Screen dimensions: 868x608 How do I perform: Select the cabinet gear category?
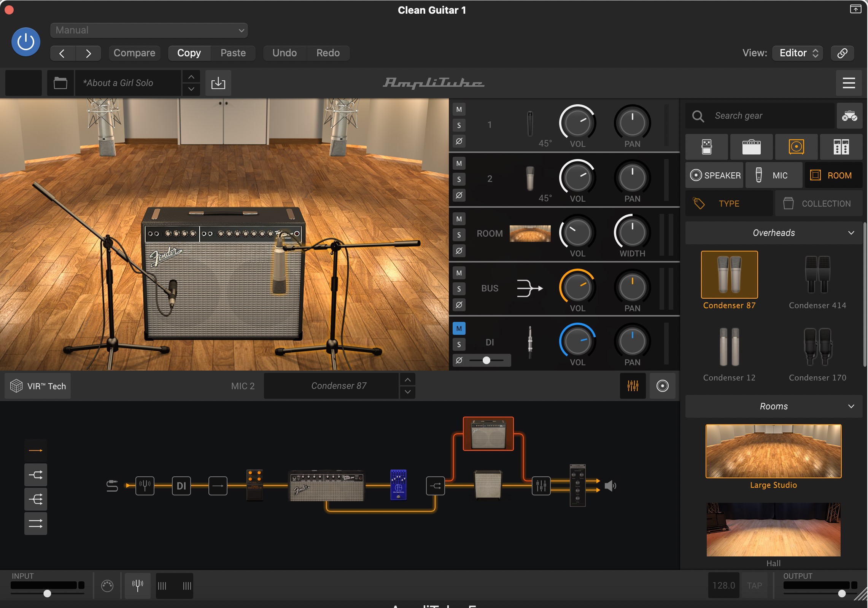tap(796, 147)
